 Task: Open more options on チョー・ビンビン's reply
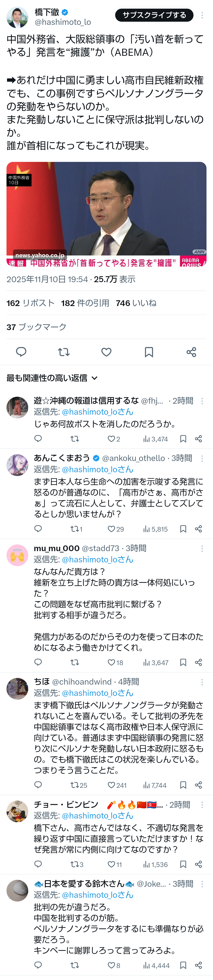[x=202, y=805]
